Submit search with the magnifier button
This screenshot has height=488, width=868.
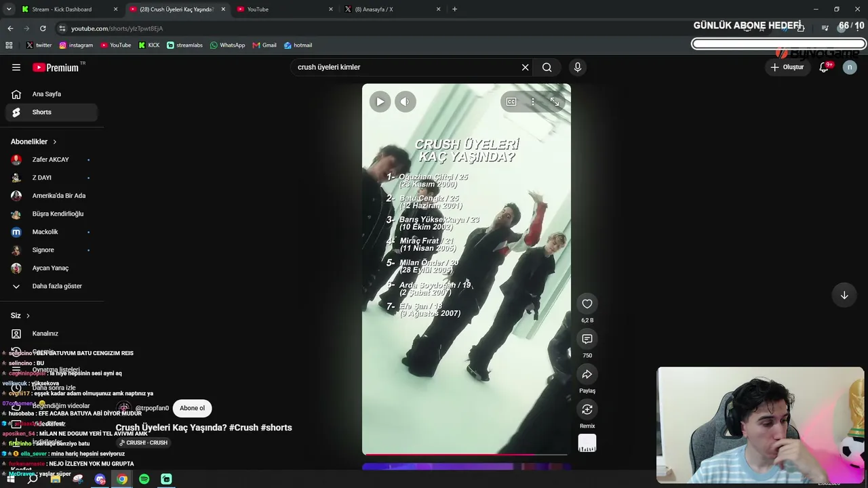[x=547, y=67]
